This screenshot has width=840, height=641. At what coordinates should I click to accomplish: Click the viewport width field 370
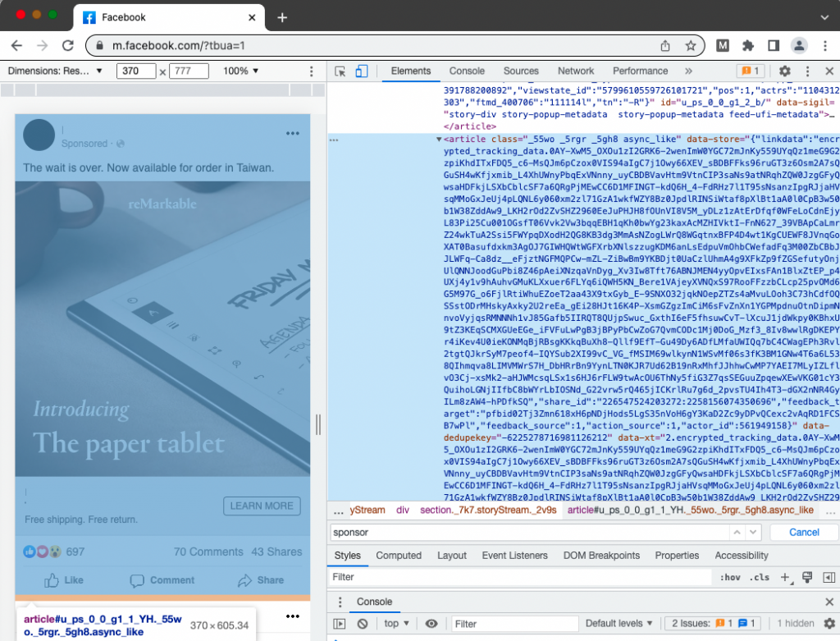pyautogui.click(x=136, y=71)
